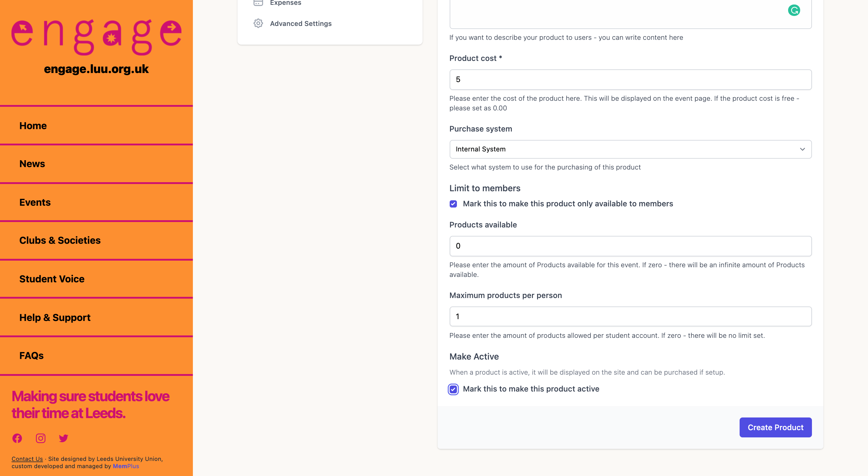This screenshot has width=868, height=476.
Task: Click label 'Mark this to make this product only available to members'
Action: point(568,204)
